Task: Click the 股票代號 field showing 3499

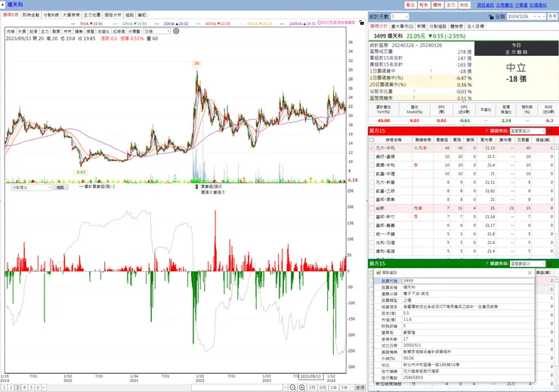Action: coord(468,281)
